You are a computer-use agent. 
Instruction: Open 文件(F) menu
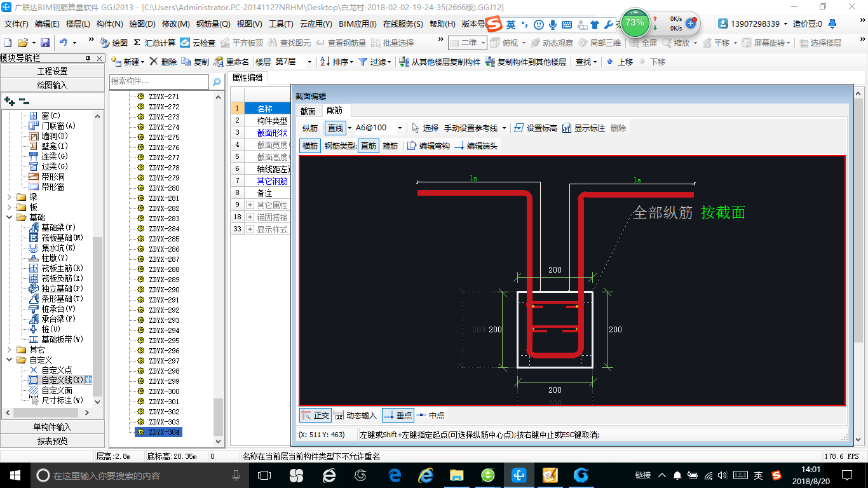coord(16,24)
